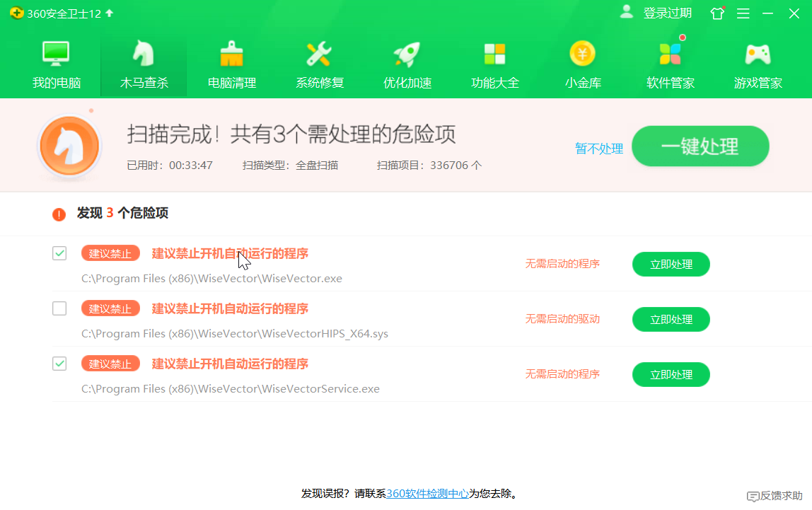Image resolution: width=812 pixels, height=510 pixels.
Task: Open 功能大全 grid icon
Action: pyautogui.click(x=494, y=54)
